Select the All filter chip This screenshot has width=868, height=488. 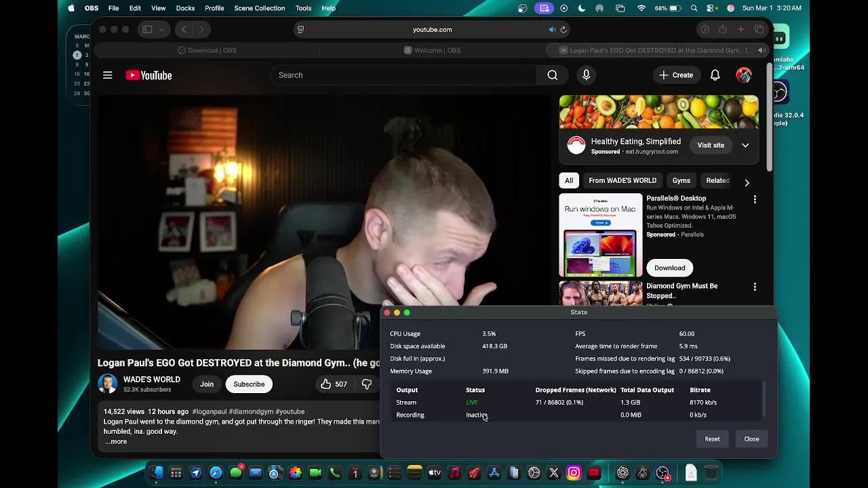click(569, 180)
